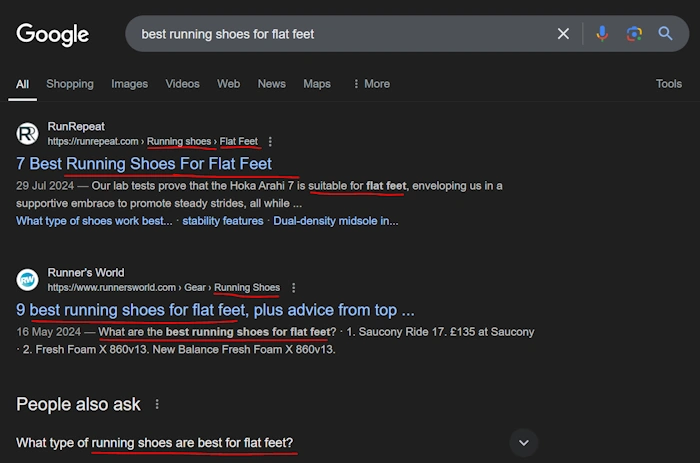Click the RunRepeat site name
This screenshot has height=463, width=700.
point(76,127)
